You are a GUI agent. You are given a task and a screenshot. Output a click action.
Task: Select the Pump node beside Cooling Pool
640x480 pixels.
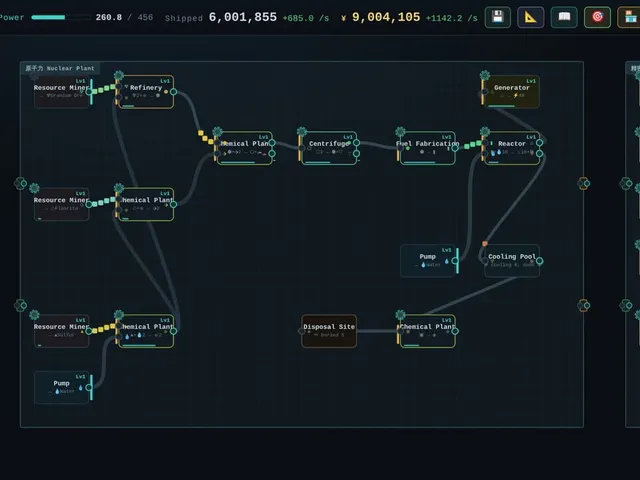[428, 261]
